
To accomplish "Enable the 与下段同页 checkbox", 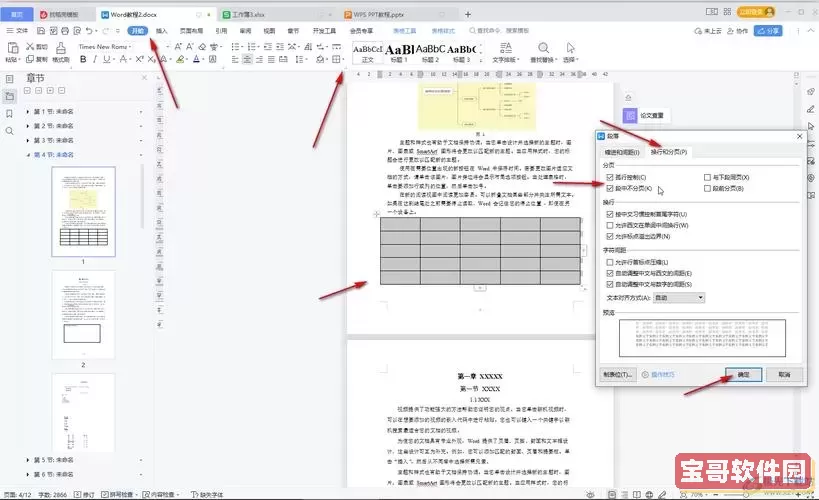I will 708,177.
